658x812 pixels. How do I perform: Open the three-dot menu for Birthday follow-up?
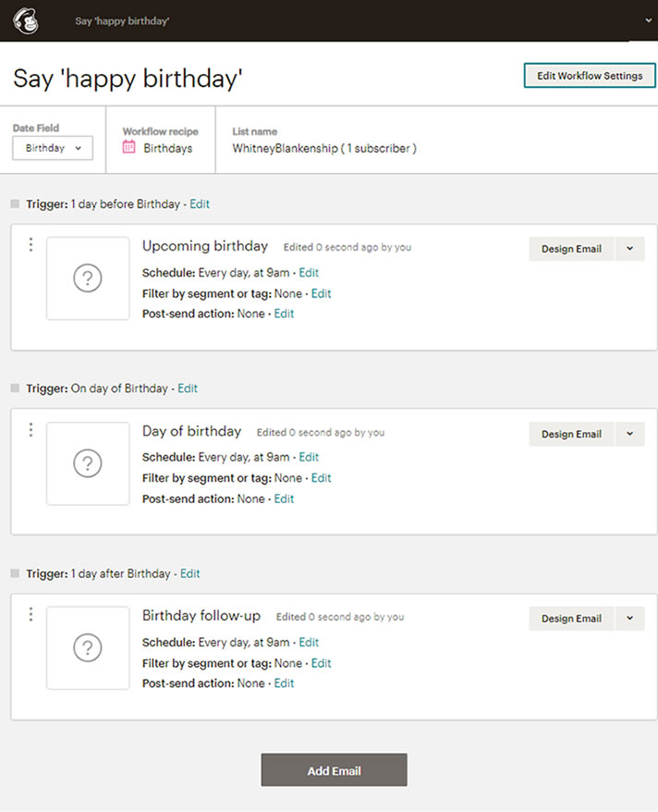[x=30, y=615]
